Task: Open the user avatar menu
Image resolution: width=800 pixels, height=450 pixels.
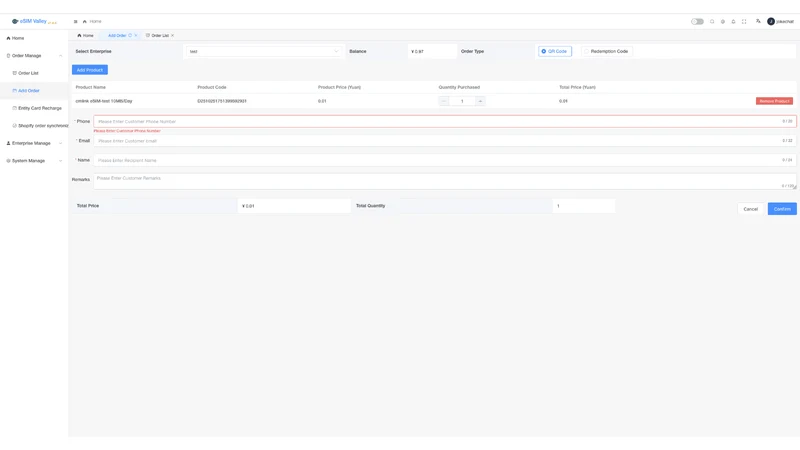Action: point(780,21)
